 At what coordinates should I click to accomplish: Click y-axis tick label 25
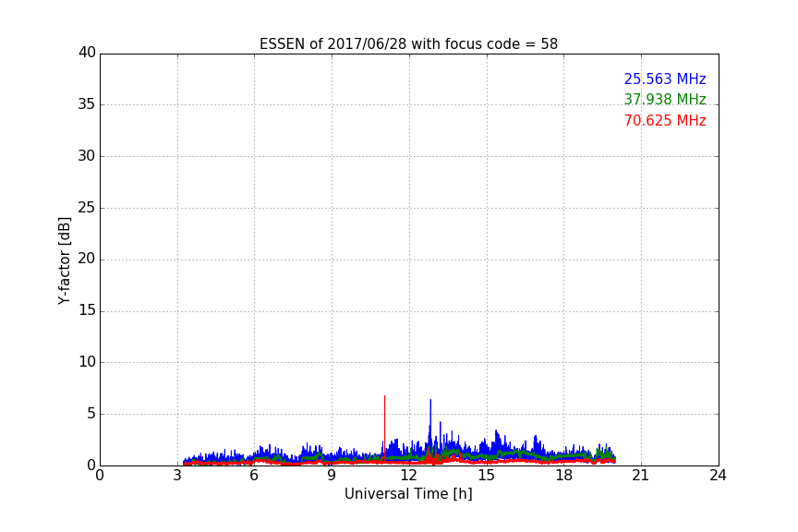click(x=87, y=207)
